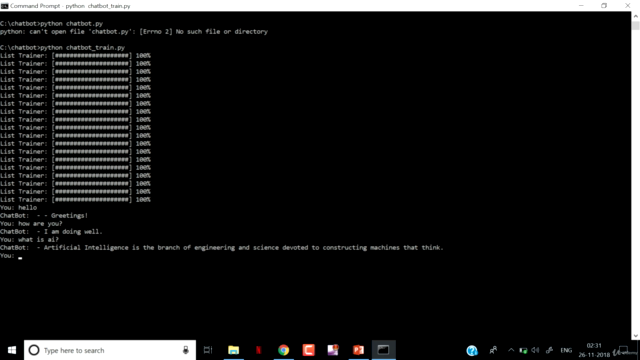The image size is (640, 360).
Task: Focus the 'Type here to search' box
Action: pos(110,350)
